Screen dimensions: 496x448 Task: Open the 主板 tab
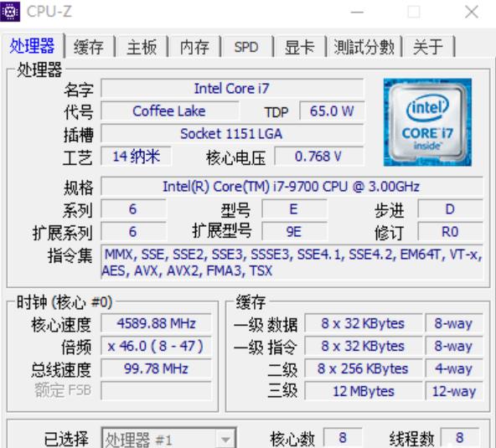[x=142, y=47]
